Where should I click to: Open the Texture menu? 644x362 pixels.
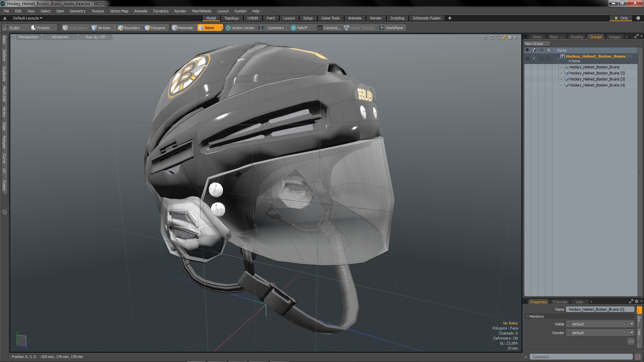(x=98, y=11)
